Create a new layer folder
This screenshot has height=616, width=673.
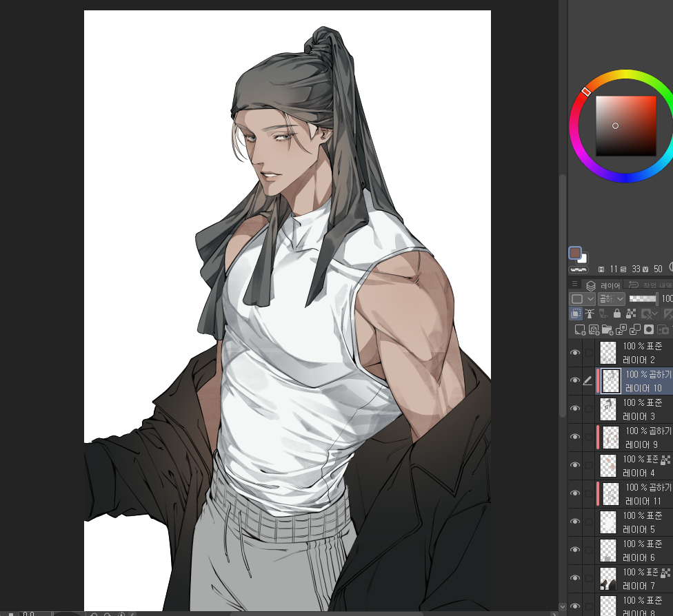pyautogui.click(x=607, y=330)
